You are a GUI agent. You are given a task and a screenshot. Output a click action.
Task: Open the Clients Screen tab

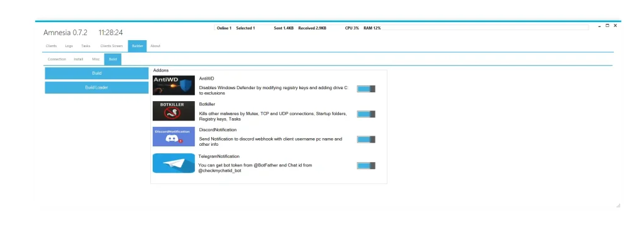point(111,46)
